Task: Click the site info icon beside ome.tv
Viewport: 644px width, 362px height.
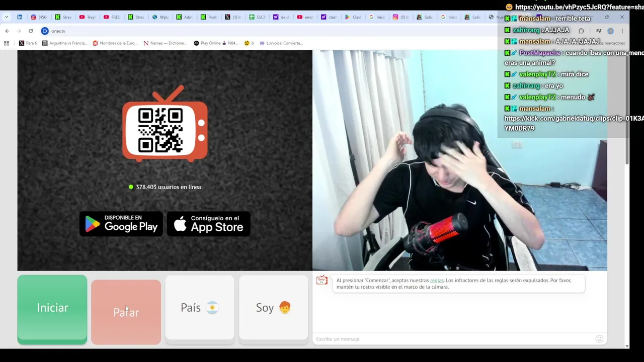Action: coord(45,31)
